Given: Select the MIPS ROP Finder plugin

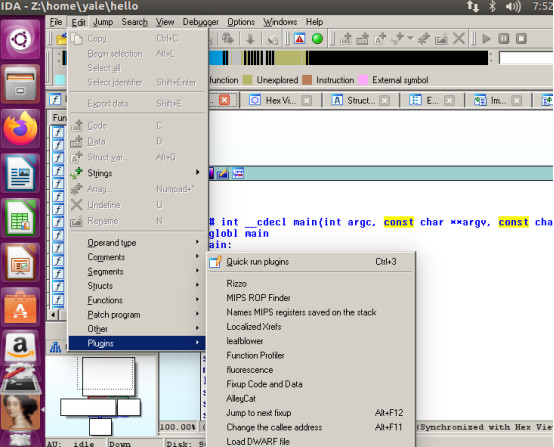Looking at the screenshot, I should (258, 298).
